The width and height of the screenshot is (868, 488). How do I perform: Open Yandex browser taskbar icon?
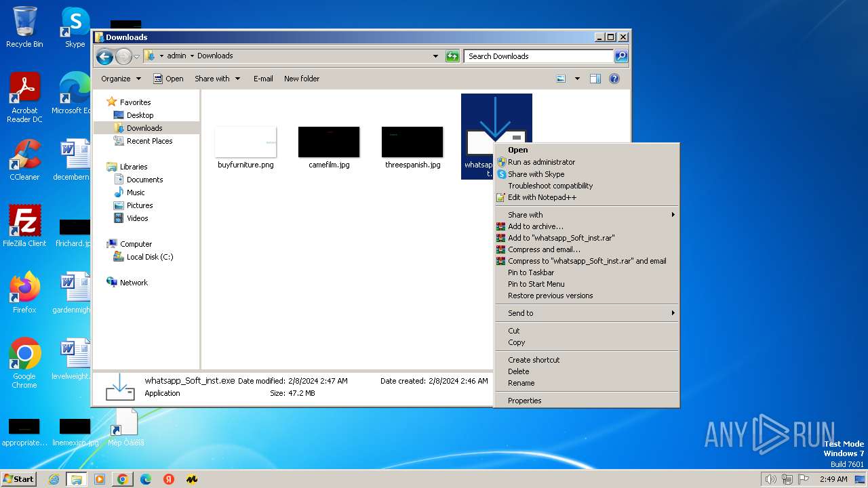coord(169,479)
